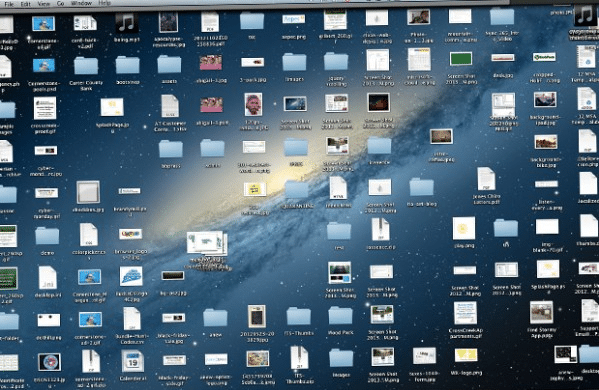The height and width of the screenshot is (390, 599).
Task: Select the background-bike.jpg thumbnail
Action: click(x=546, y=142)
